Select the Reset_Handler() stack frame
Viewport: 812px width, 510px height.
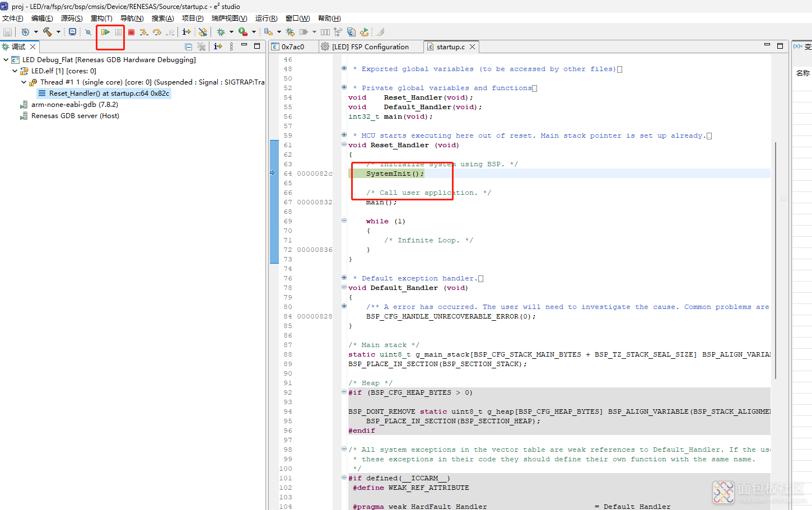click(104, 93)
